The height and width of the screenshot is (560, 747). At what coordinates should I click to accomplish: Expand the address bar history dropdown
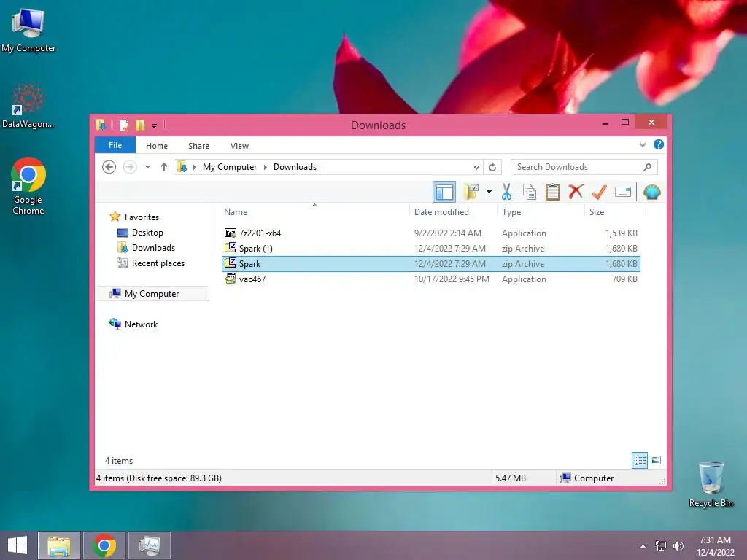coord(476,167)
